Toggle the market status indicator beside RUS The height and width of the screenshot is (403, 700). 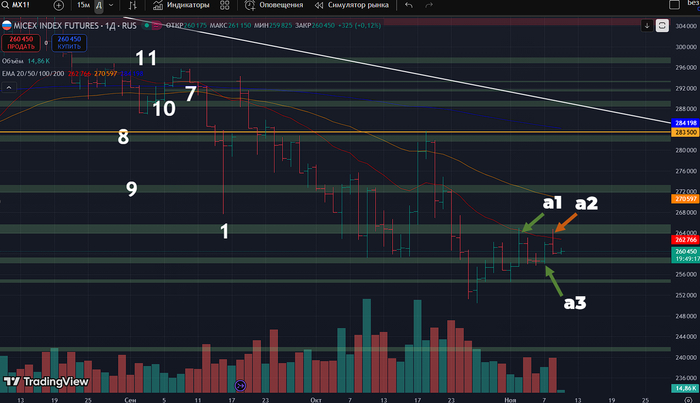[147, 24]
